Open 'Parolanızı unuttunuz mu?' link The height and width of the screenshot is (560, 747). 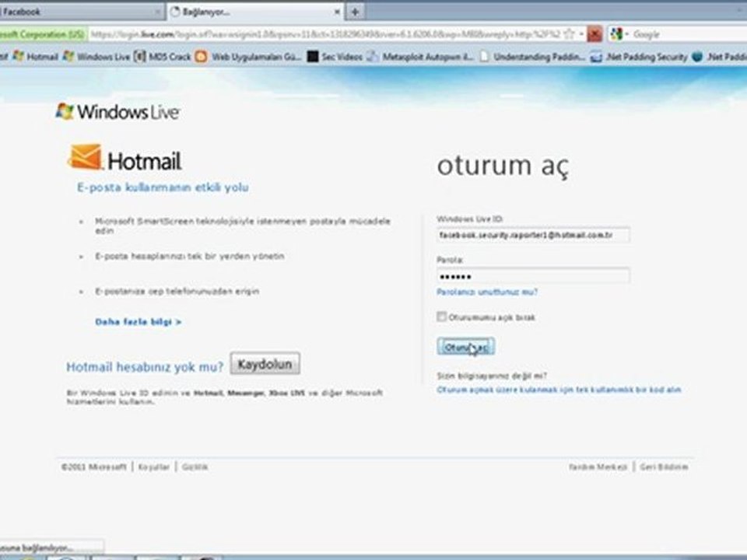click(x=487, y=292)
